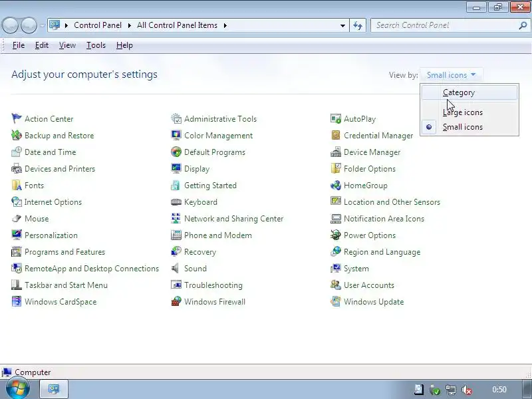Click the Action Center flag icon
532x399 pixels.
(x=16, y=118)
